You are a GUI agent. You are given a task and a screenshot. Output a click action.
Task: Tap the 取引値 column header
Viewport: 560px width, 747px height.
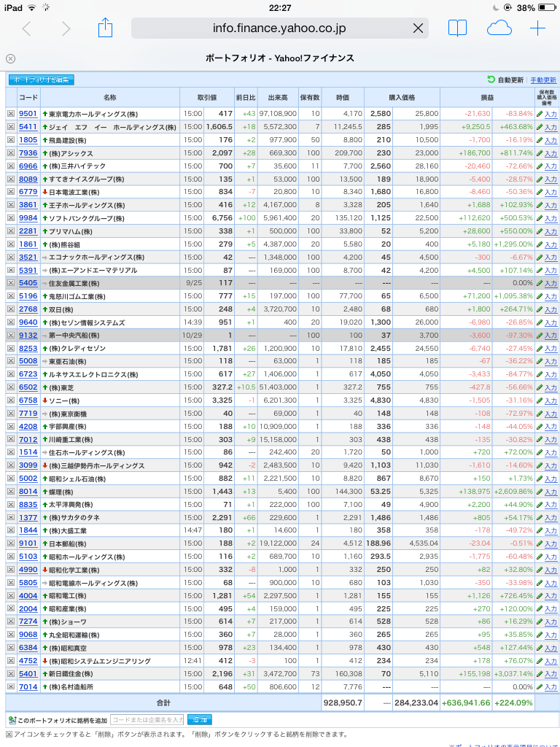(x=207, y=98)
